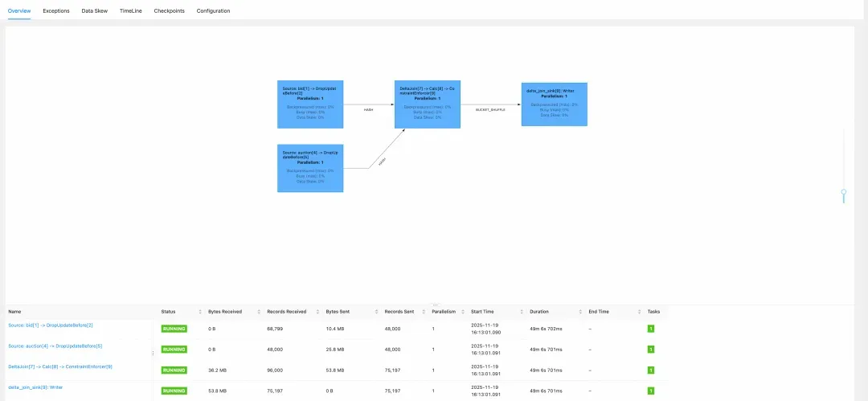868x401 pixels.
Task: Click the Tasks column header
Action: click(x=653, y=312)
